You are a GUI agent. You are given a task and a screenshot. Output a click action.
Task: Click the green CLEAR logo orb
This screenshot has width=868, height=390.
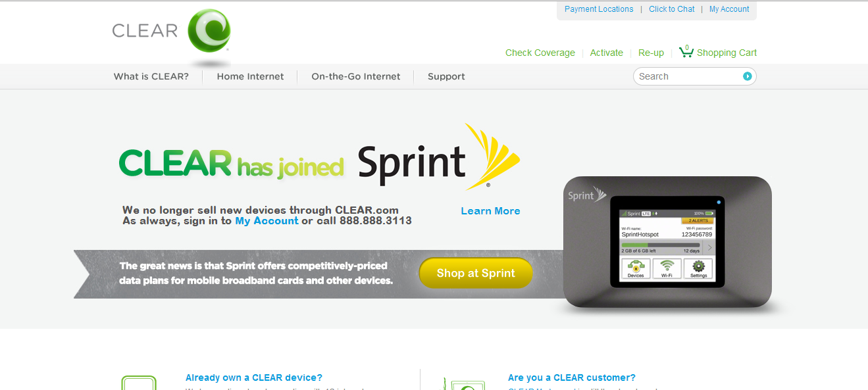click(x=209, y=30)
